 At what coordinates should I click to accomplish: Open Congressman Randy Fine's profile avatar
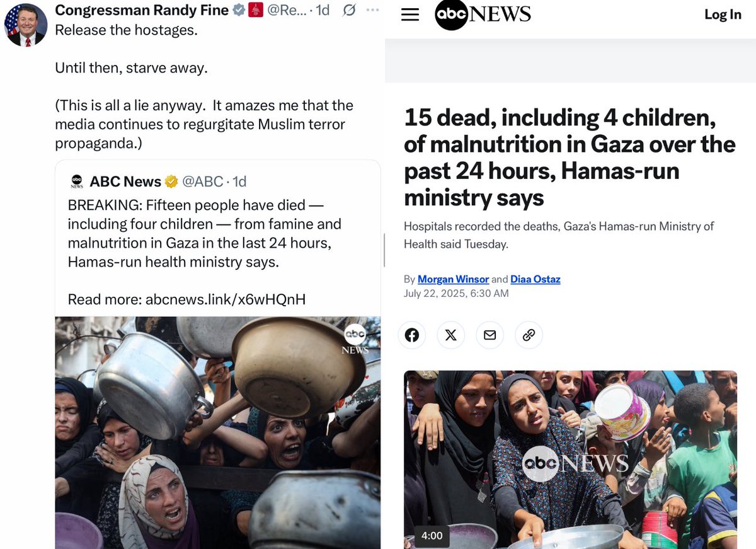pos(25,25)
